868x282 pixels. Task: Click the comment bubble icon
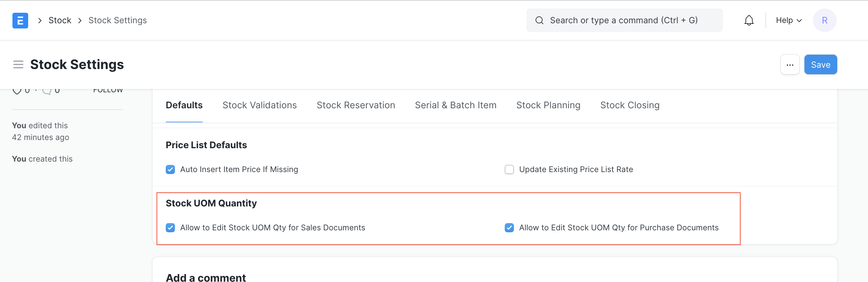(x=47, y=91)
